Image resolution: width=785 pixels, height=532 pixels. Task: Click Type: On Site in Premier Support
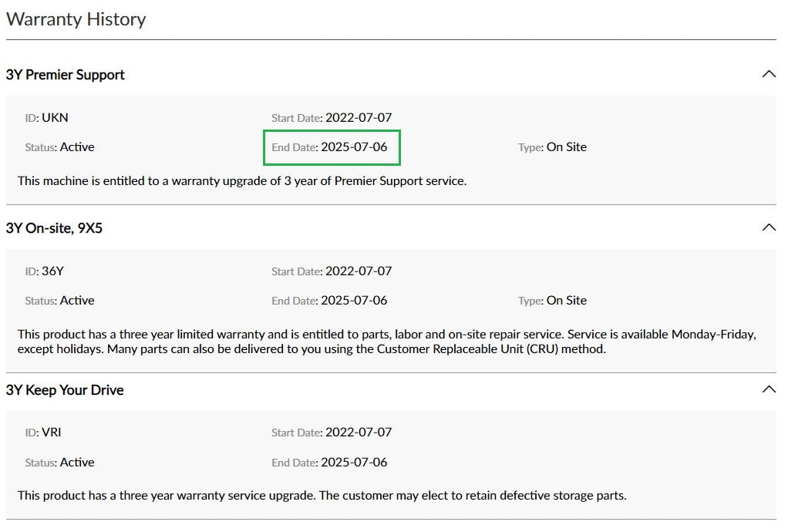552,147
